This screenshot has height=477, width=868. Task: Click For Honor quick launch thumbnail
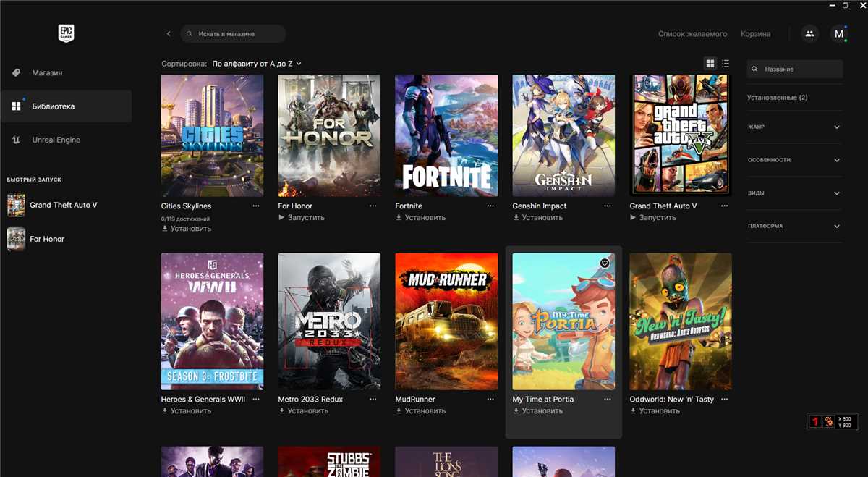[16, 239]
